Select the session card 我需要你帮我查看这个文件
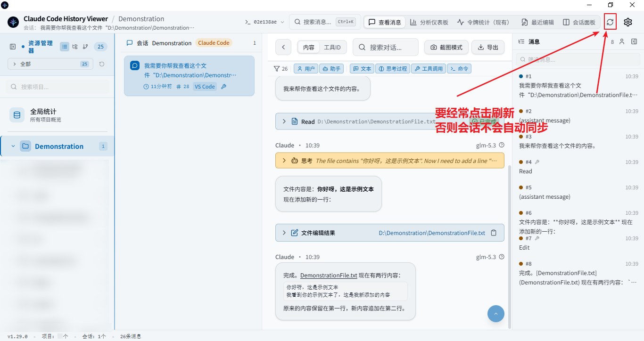Viewport: 644px width, 341px height. tap(189, 76)
